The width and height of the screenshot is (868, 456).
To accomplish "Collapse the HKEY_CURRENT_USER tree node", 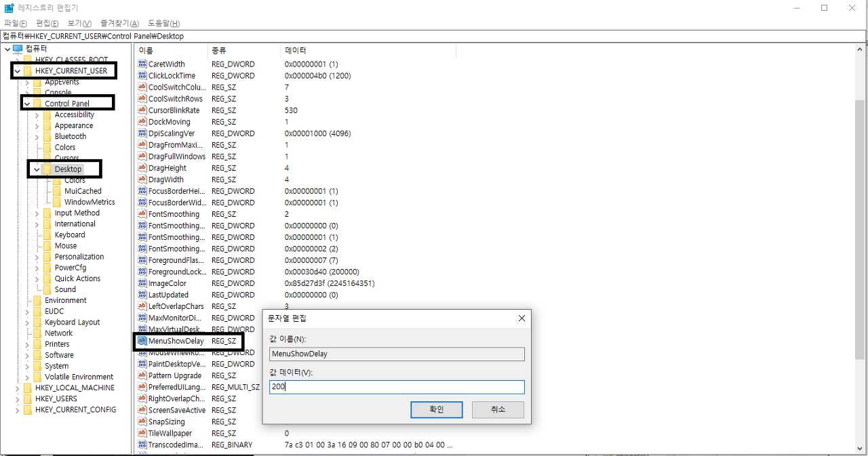I will tap(17, 70).
